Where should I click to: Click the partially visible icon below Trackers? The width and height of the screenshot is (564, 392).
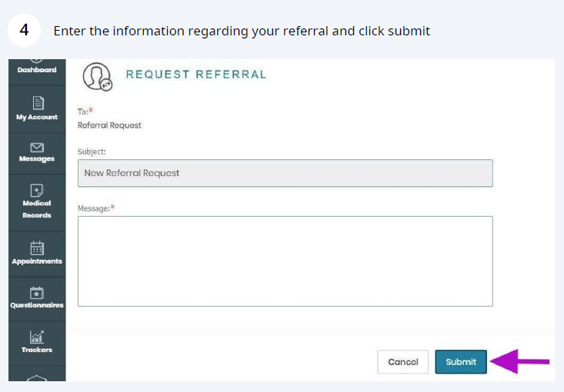[37, 377]
